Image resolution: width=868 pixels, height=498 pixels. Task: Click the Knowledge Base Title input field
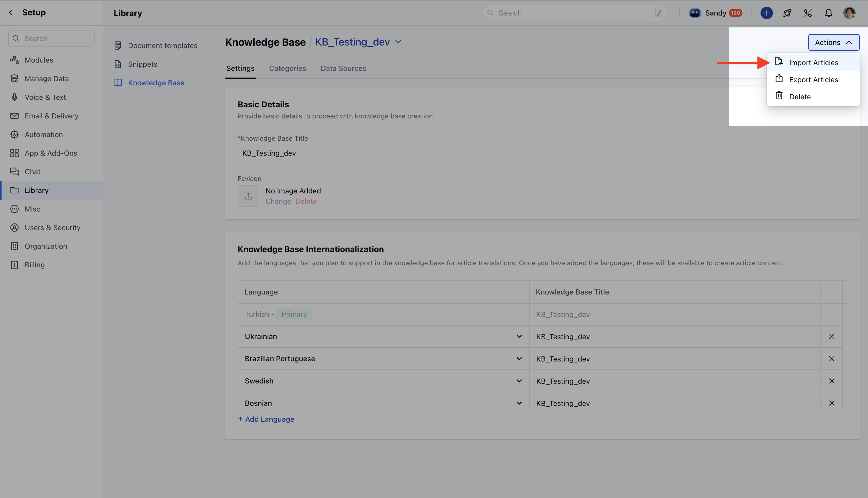(542, 153)
